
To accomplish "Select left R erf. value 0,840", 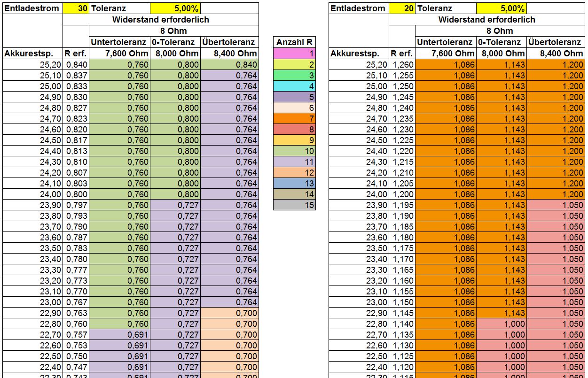I will (76, 64).
